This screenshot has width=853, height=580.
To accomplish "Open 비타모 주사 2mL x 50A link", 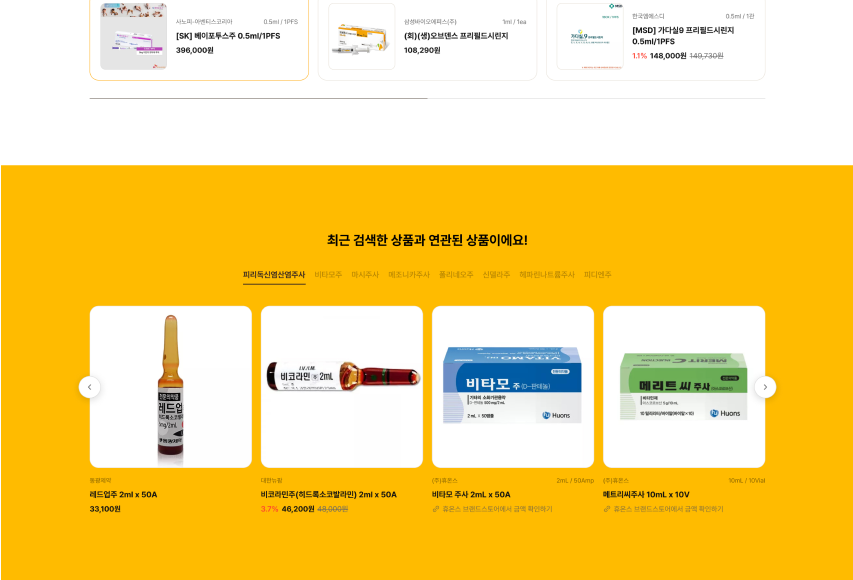I will pos(471,495).
